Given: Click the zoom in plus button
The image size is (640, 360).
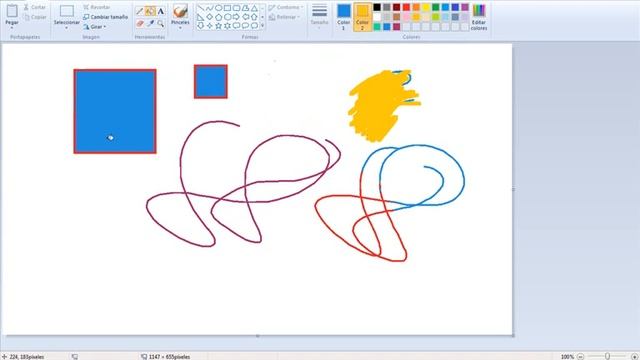Looking at the screenshot, I should (634, 356).
